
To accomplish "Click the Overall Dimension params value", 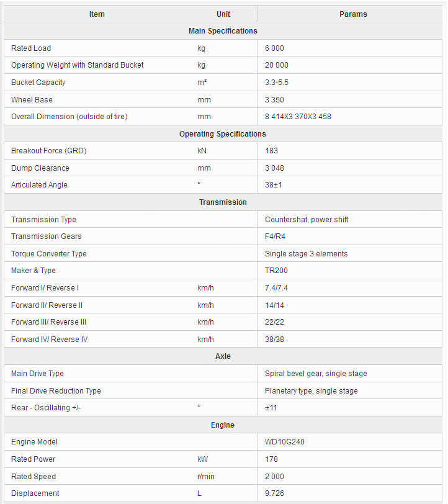I will [298, 117].
